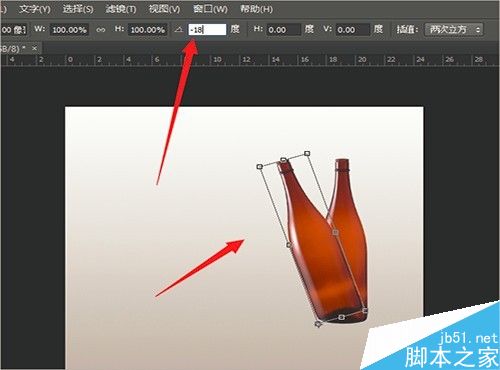
Task: Click the horizontal skew H: 0.00 field
Action: click(283, 30)
